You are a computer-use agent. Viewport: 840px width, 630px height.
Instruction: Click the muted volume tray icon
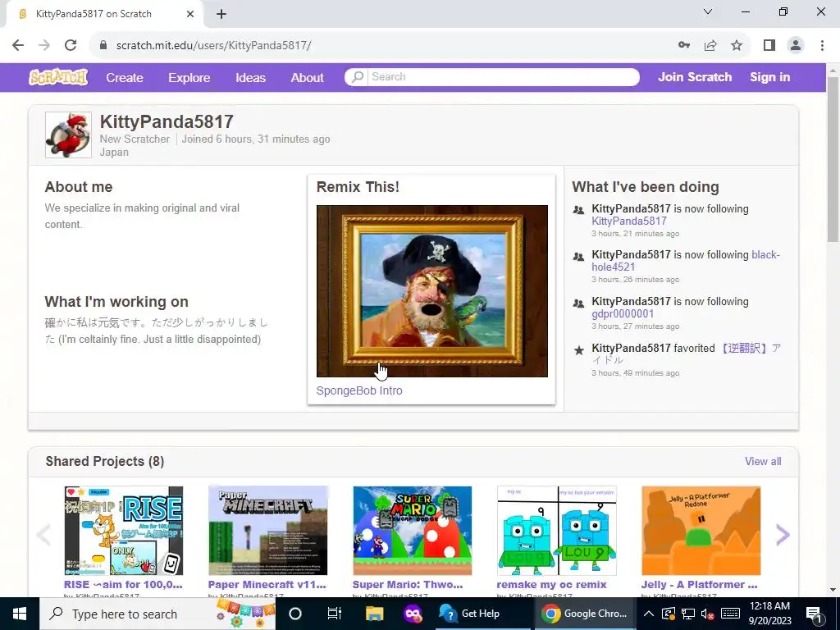click(708, 614)
